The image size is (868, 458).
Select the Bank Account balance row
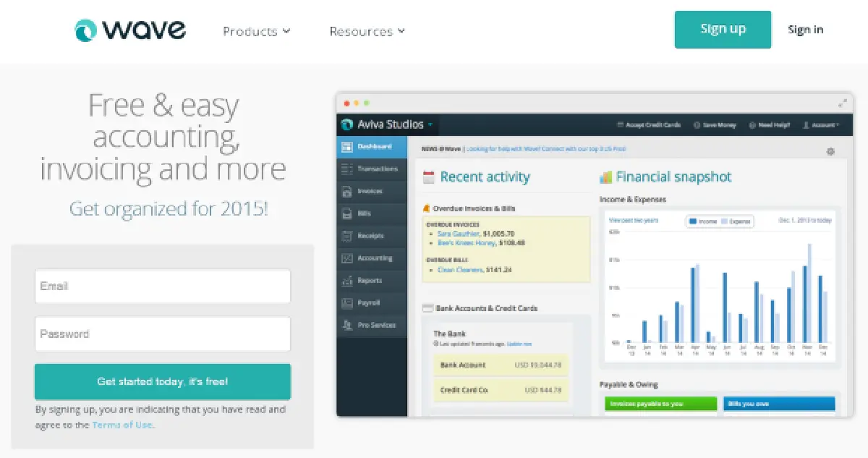pyautogui.click(x=501, y=365)
